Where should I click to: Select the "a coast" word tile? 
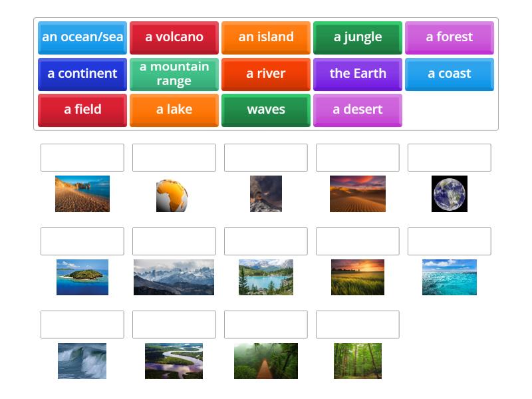(x=450, y=74)
